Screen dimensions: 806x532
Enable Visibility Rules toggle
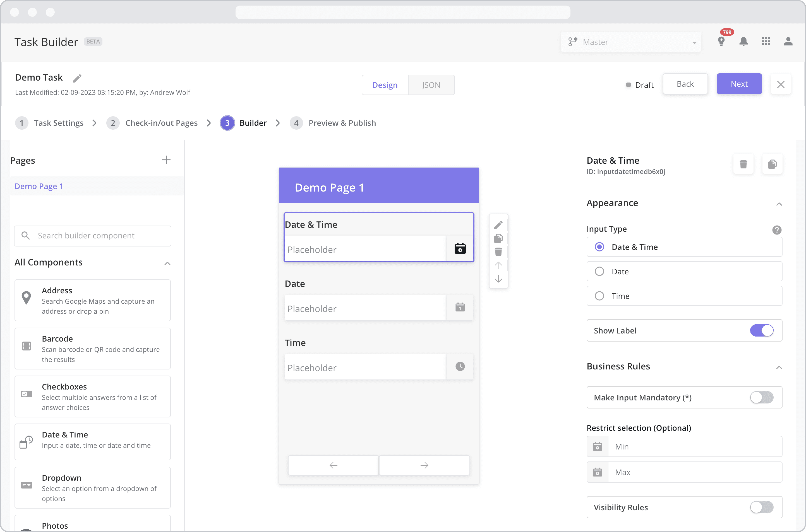pyautogui.click(x=762, y=507)
